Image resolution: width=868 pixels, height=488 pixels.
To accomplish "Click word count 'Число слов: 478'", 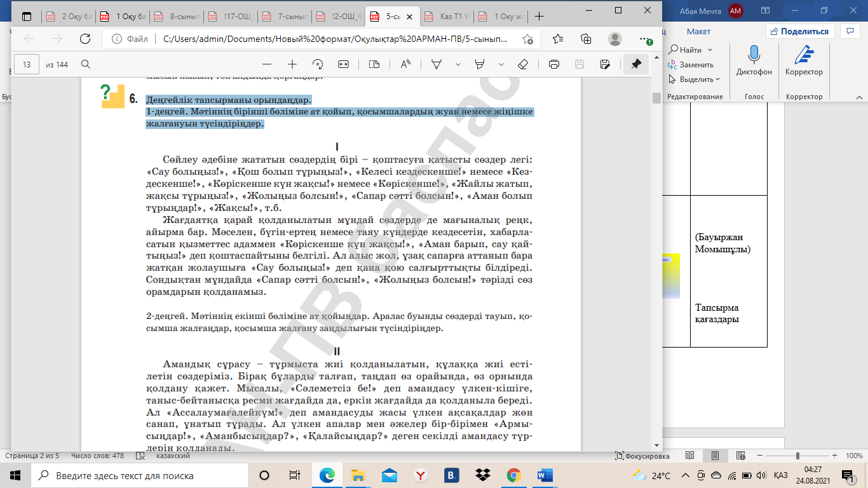I will click(x=97, y=456).
